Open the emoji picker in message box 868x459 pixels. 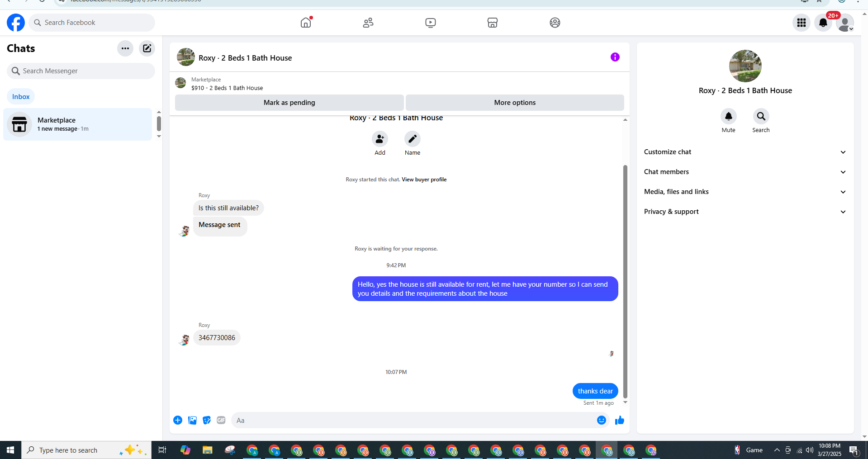click(602, 421)
